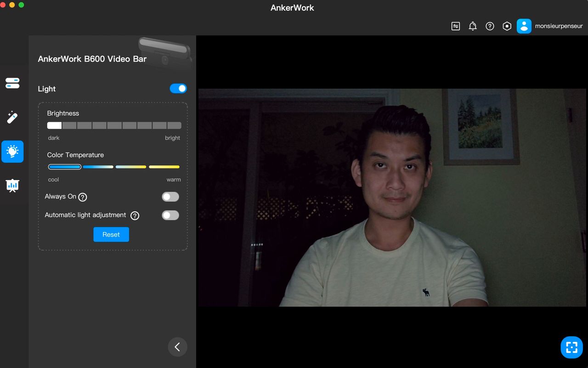
Task: Set brightness to the first (darkest) segment
Action: [x=54, y=125]
